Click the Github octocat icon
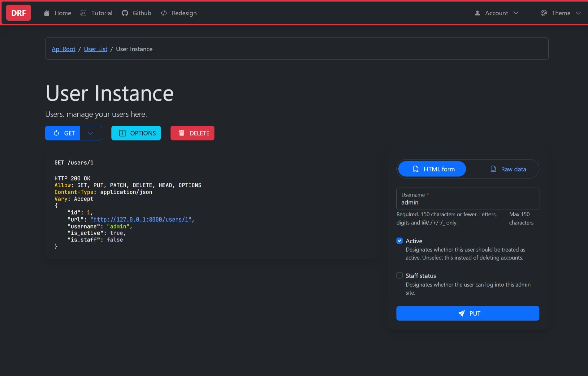This screenshot has height=376, width=588. coord(125,13)
